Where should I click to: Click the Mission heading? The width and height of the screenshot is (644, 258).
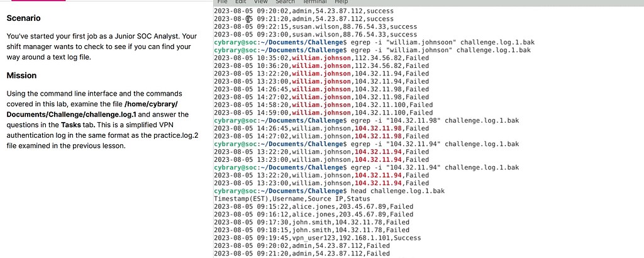(21, 76)
